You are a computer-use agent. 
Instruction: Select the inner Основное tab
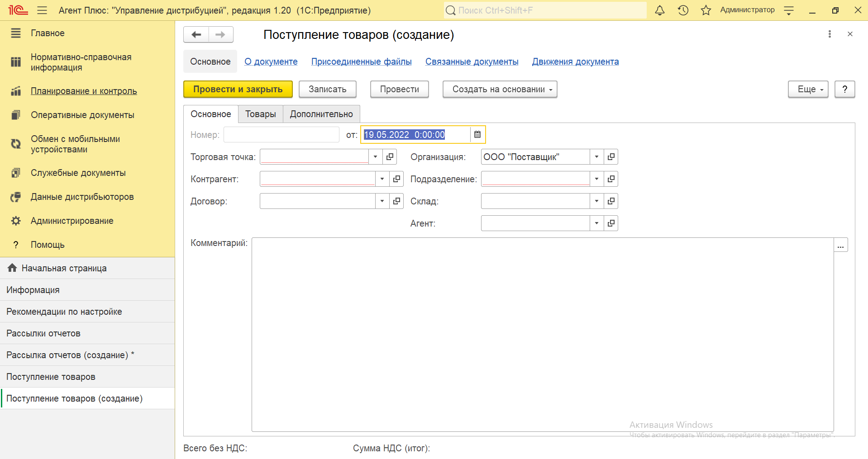point(211,114)
